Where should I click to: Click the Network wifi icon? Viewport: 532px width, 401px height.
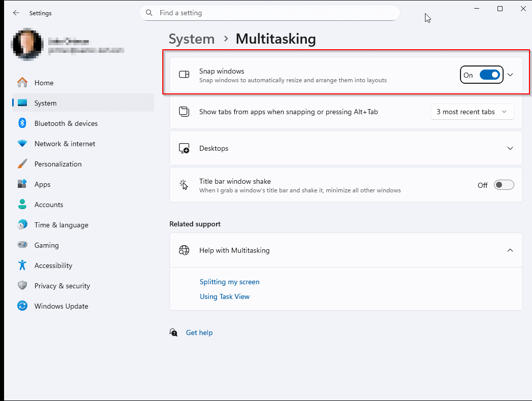(x=22, y=144)
